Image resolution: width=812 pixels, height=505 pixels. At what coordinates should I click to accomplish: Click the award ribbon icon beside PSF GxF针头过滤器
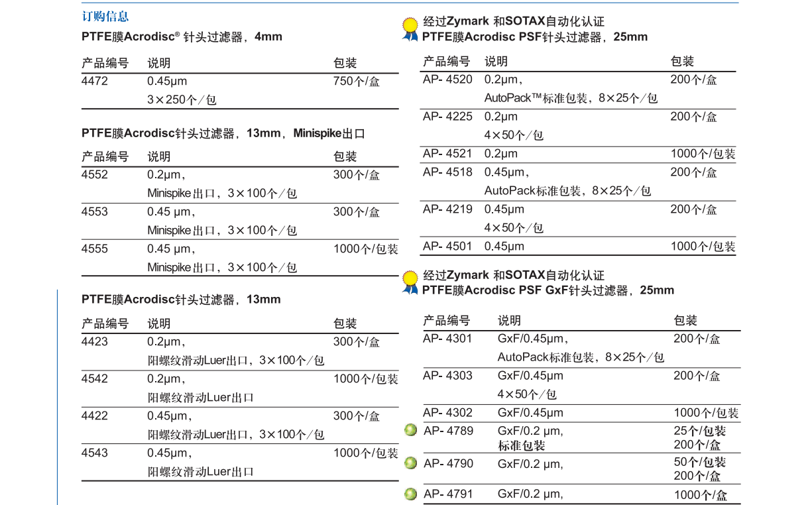(x=410, y=282)
